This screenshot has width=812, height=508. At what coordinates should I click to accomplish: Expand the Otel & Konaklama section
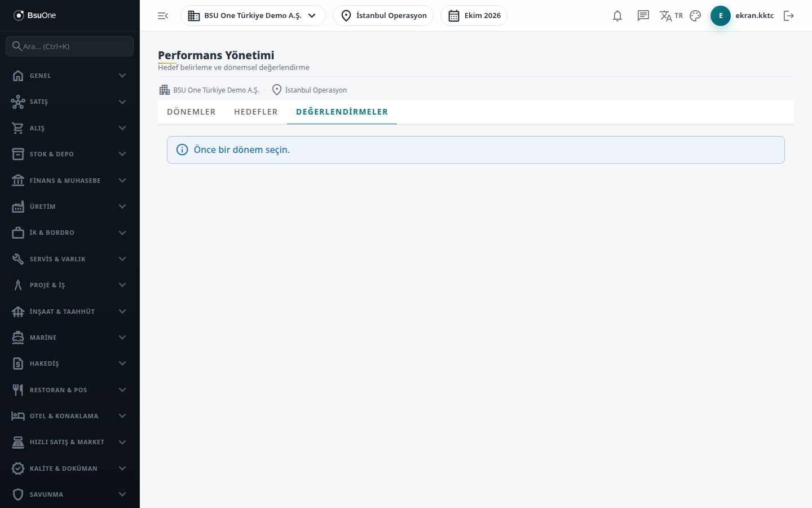pyautogui.click(x=70, y=416)
